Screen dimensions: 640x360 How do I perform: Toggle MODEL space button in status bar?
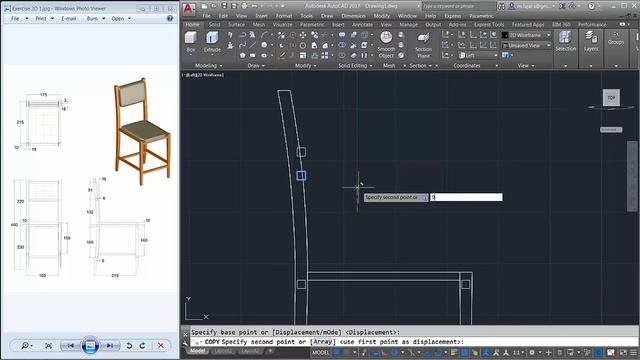[321, 352]
